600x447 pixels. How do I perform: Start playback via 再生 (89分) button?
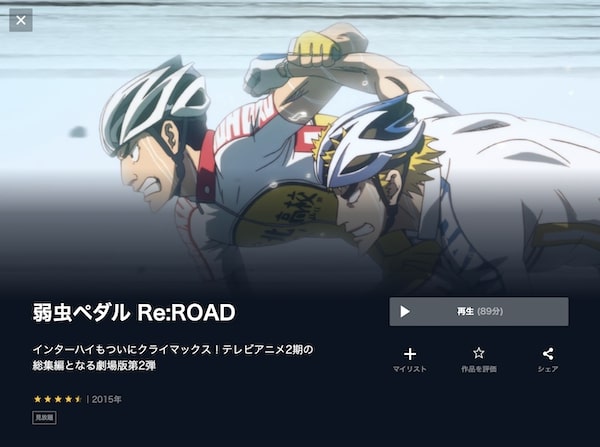coord(479,312)
